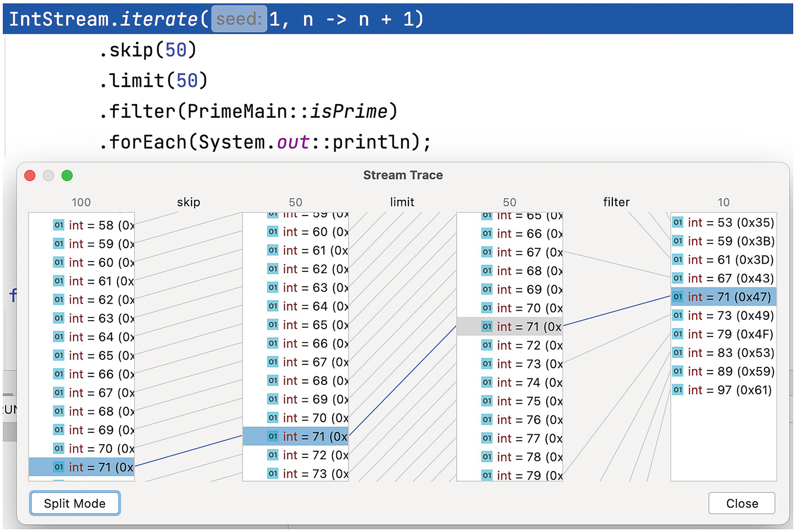The image size is (796, 532).
Task: Click the icon beside int = 73 in skip output column
Action: pyautogui.click(x=273, y=473)
